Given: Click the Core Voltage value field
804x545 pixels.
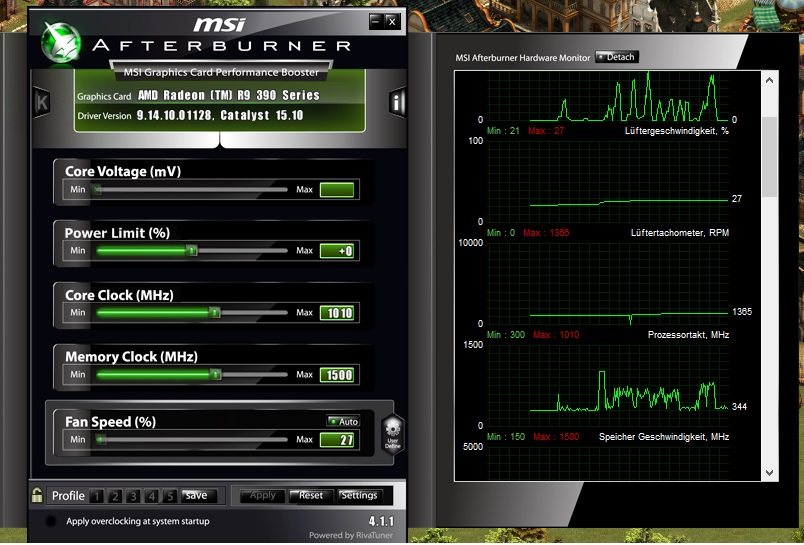Looking at the screenshot, I should [x=337, y=190].
